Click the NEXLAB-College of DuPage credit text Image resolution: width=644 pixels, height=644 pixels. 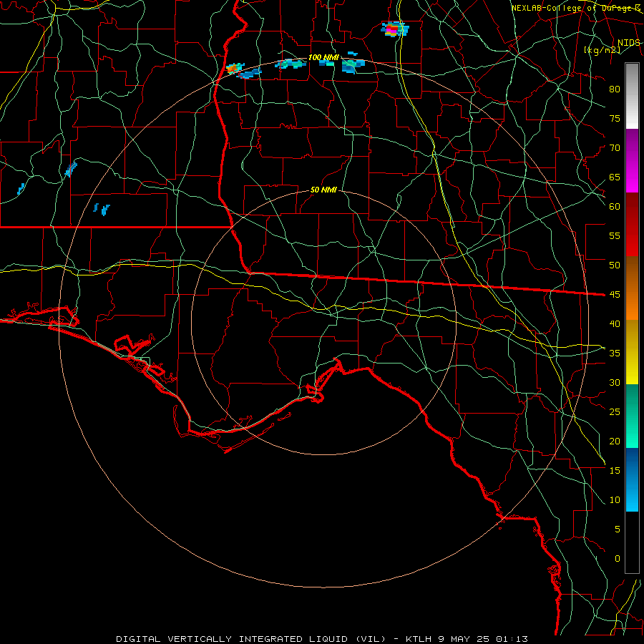click(575, 8)
